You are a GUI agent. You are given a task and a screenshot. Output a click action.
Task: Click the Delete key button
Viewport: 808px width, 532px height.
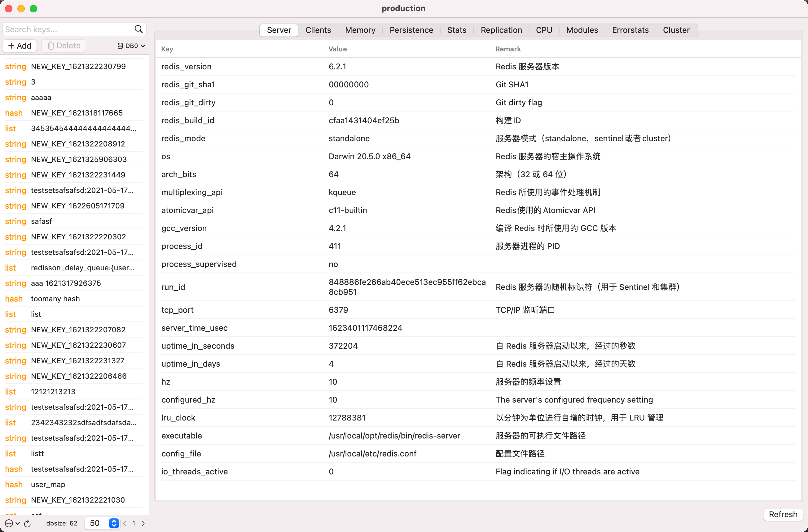64,46
